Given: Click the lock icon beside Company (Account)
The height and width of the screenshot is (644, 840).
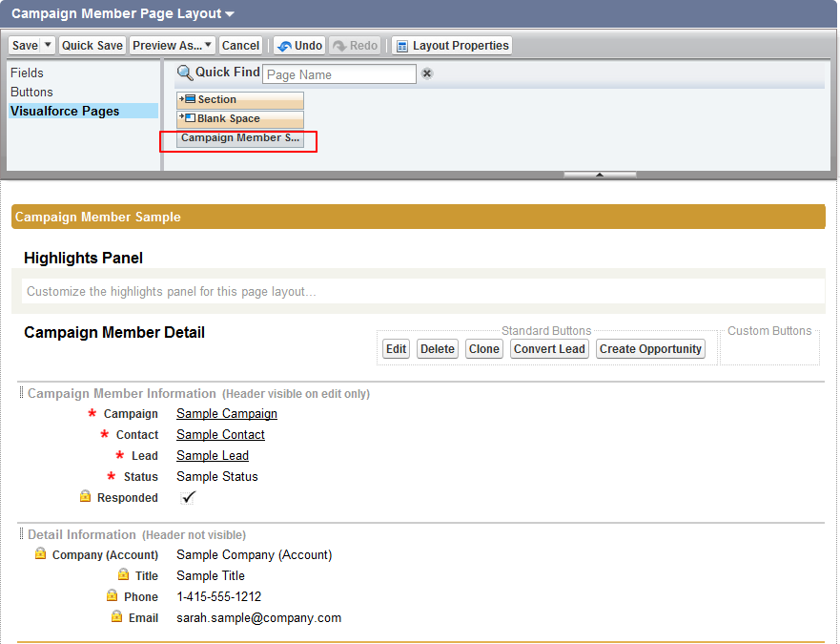Looking at the screenshot, I should 40,553.
